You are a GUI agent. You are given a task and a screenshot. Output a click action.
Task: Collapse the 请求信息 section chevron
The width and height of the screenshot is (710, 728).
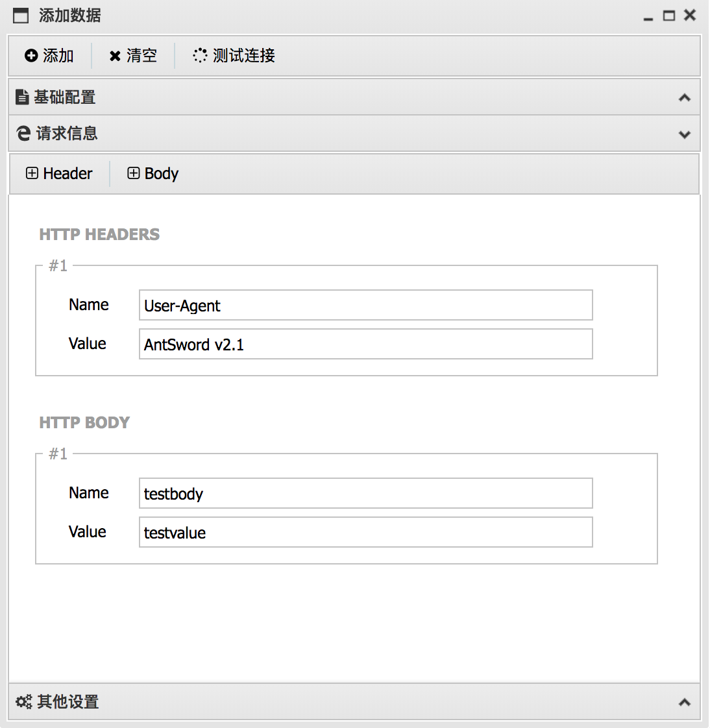pos(685,135)
